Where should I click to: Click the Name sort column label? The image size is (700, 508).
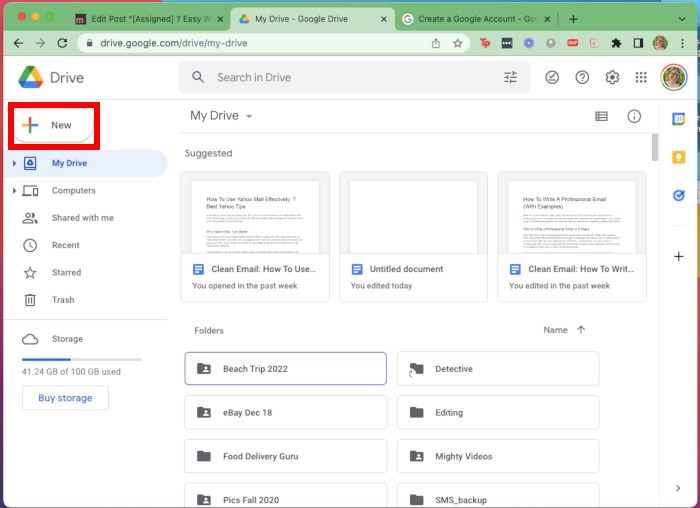555,330
